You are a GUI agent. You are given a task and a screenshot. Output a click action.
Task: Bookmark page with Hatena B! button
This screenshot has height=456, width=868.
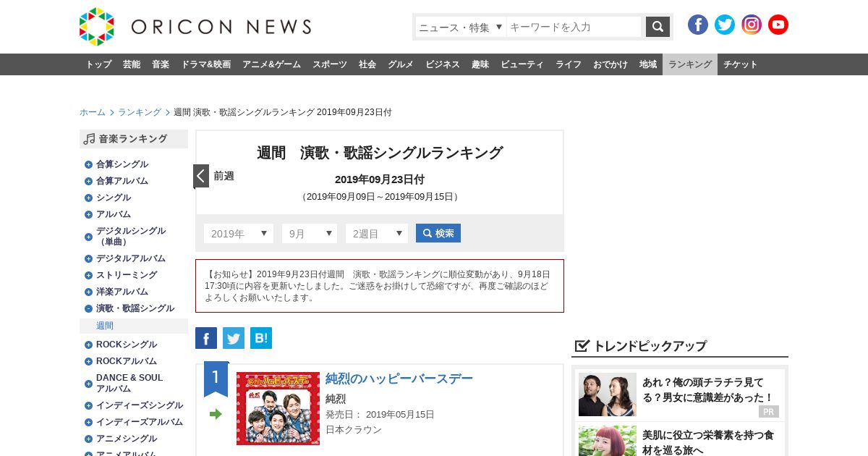[x=261, y=338]
